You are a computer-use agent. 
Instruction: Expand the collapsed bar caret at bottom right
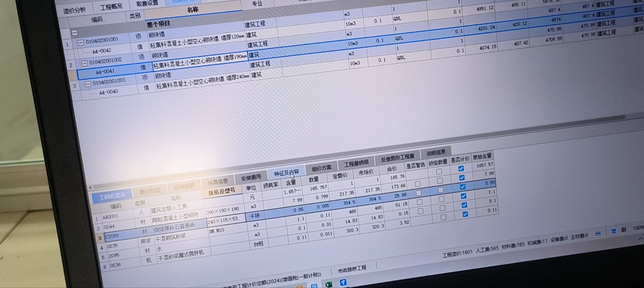tap(640, 239)
